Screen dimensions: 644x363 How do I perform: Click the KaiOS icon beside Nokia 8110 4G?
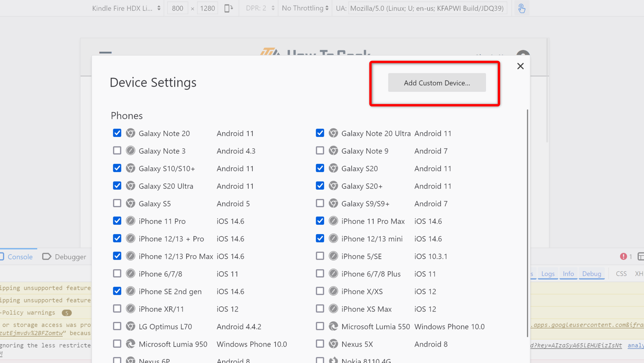[333, 360]
